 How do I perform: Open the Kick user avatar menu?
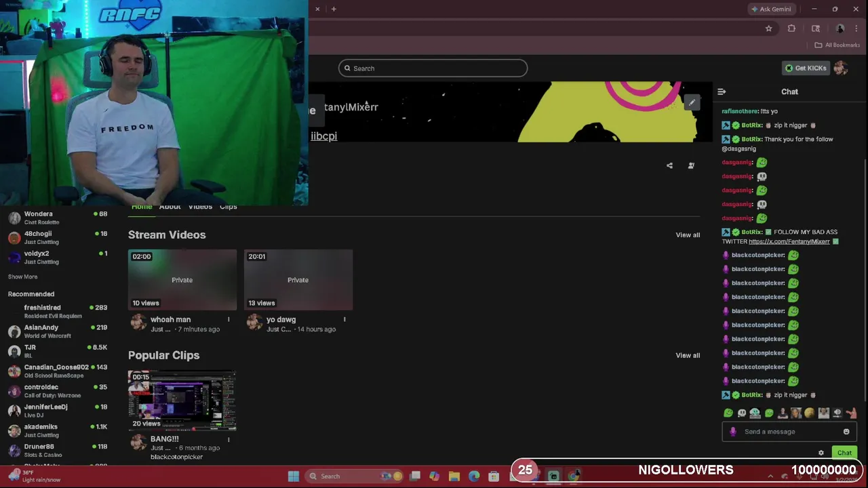[841, 68]
